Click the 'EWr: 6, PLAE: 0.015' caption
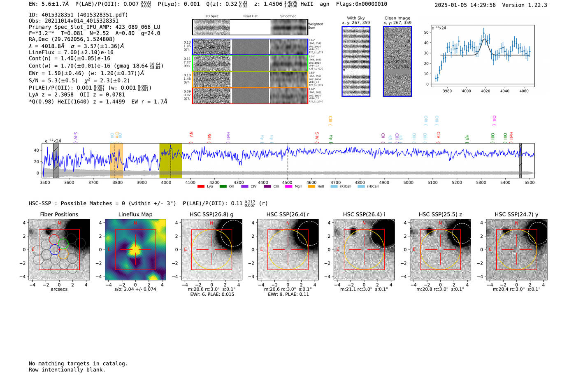 pos(211,295)
